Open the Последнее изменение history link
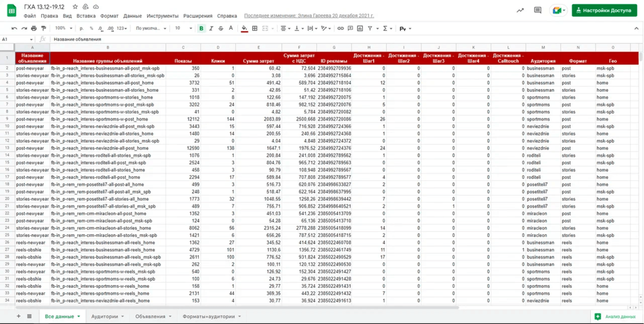The height and width of the screenshot is (324, 644). click(309, 16)
